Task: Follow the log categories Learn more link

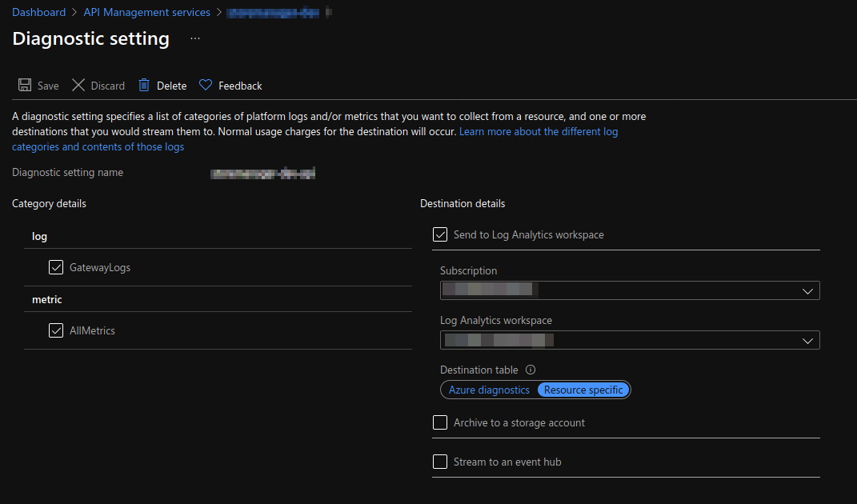Action: (538, 131)
